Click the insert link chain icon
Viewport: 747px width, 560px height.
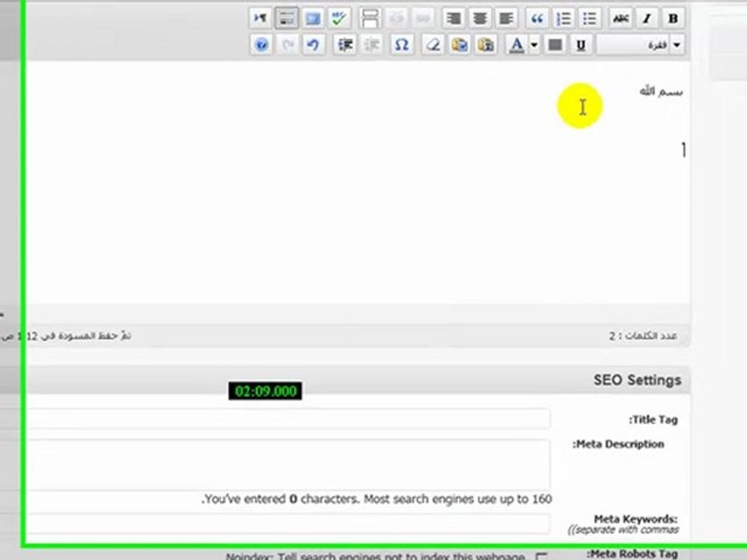pos(423,19)
